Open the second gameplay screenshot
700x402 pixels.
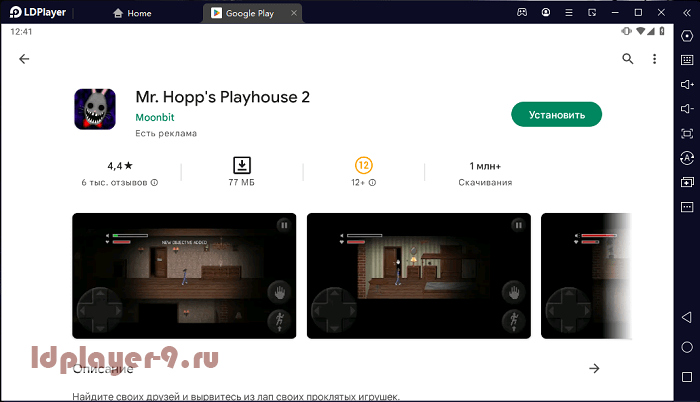coord(419,276)
